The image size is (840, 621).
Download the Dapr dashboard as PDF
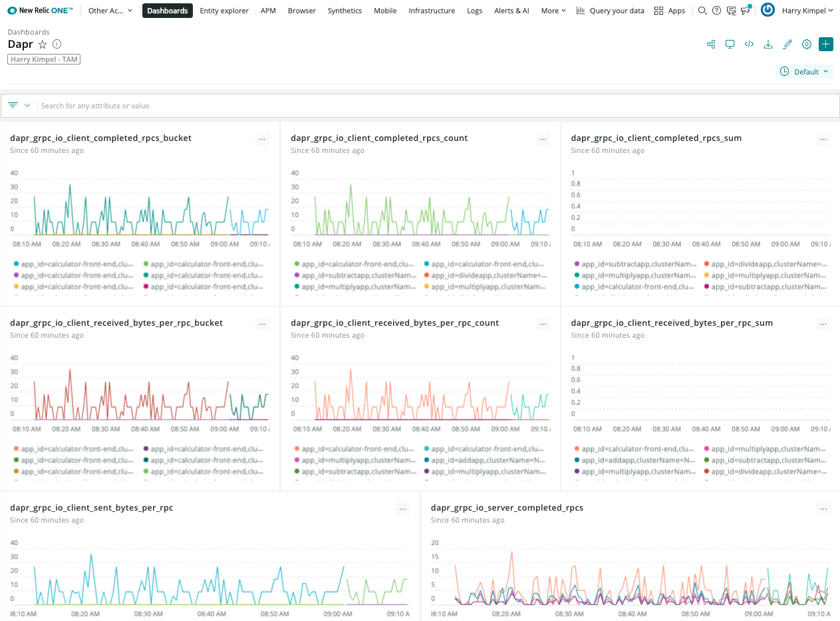[768, 44]
